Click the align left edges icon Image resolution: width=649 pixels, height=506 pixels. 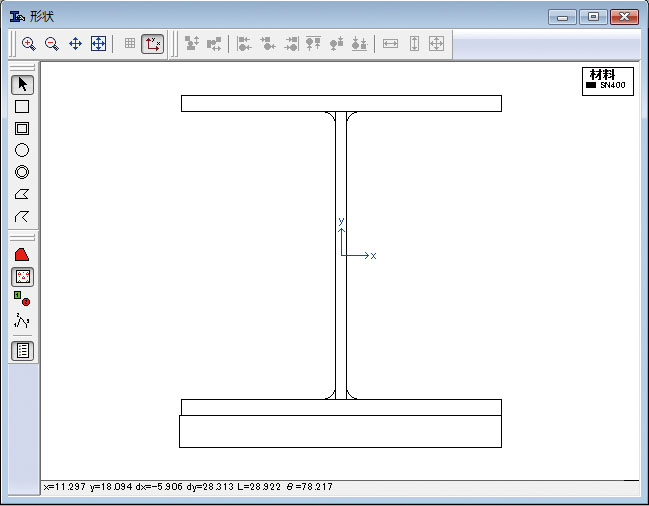tap(244, 43)
